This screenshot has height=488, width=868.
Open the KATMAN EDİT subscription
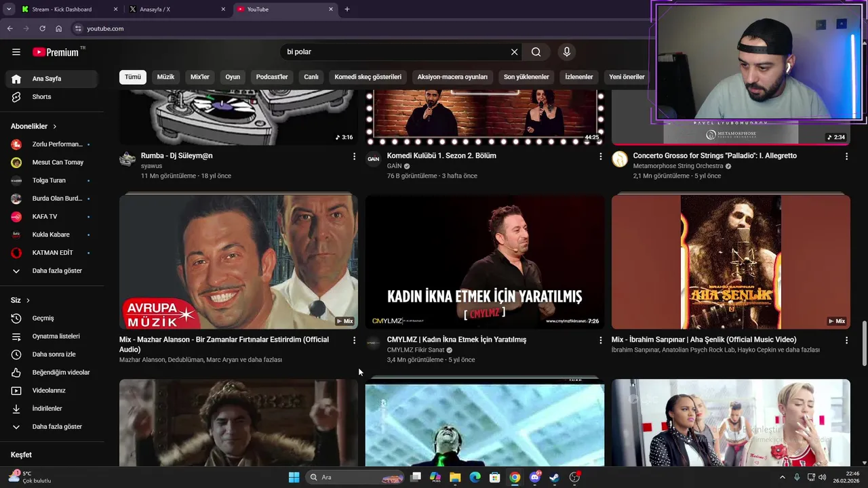click(52, 253)
